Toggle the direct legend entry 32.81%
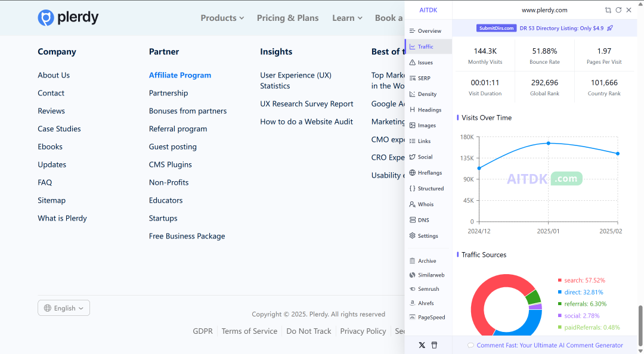 point(580,292)
